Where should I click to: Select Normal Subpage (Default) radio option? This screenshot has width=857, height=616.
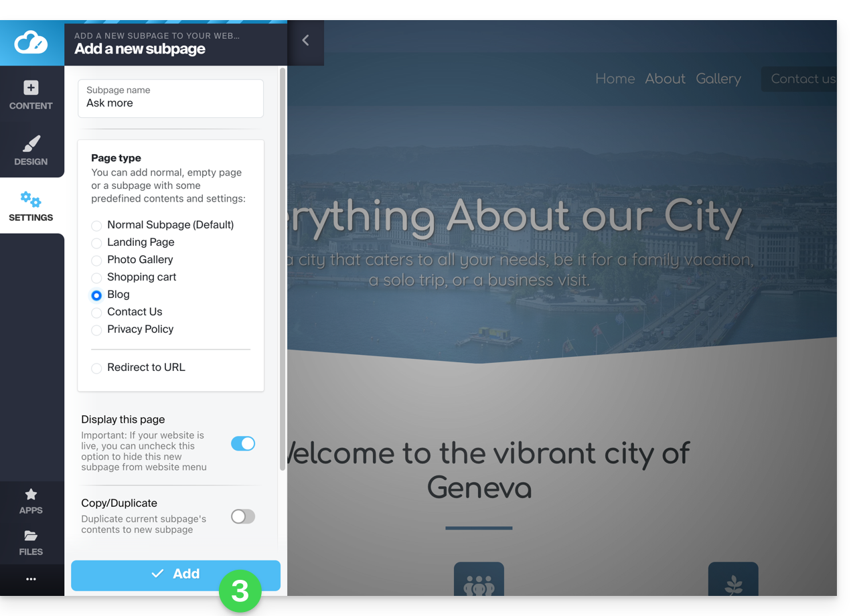tap(96, 226)
